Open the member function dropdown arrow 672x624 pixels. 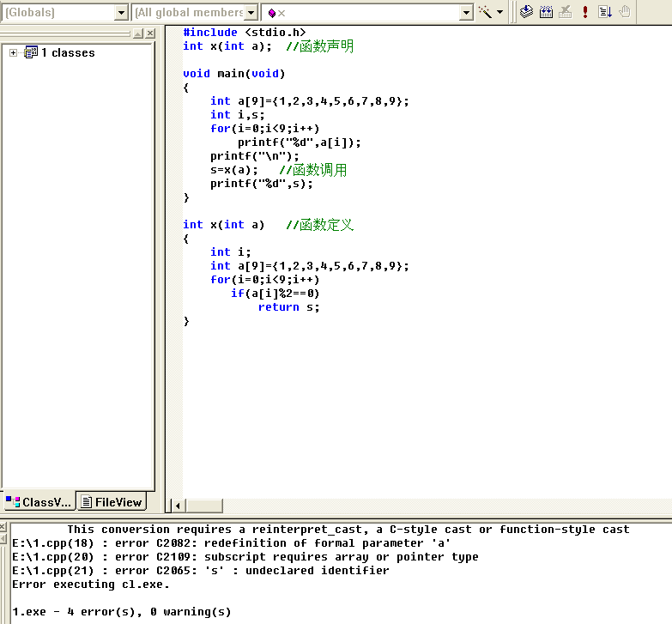click(466, 13)
